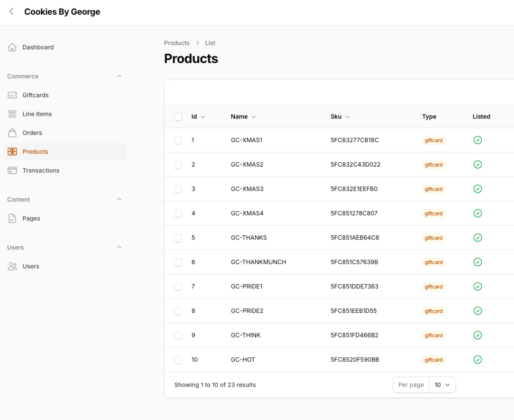Select the checkbox beside GC-THANKS
This screenshot has height=420, width=514.
[178, 237]
